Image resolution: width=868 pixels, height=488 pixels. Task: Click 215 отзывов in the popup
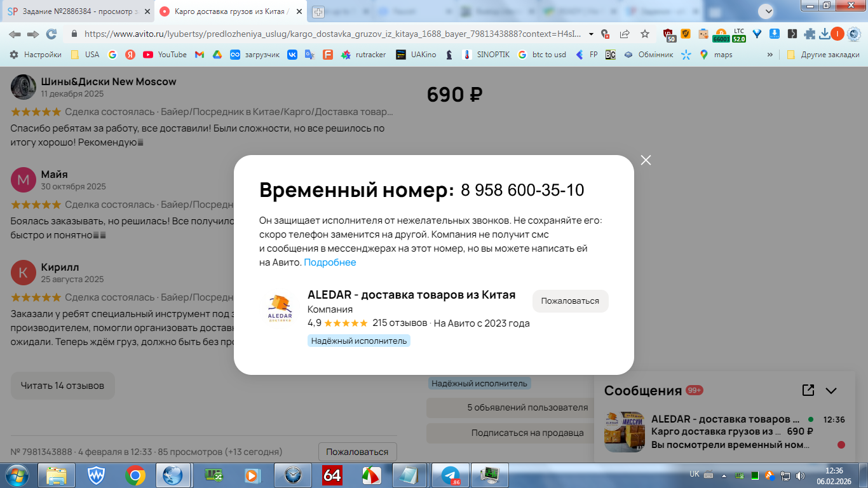[400, 323]
